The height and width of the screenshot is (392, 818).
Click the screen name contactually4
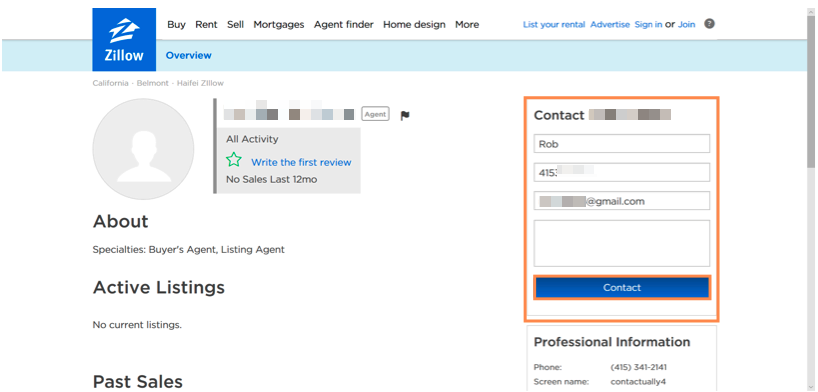point(638,382)
